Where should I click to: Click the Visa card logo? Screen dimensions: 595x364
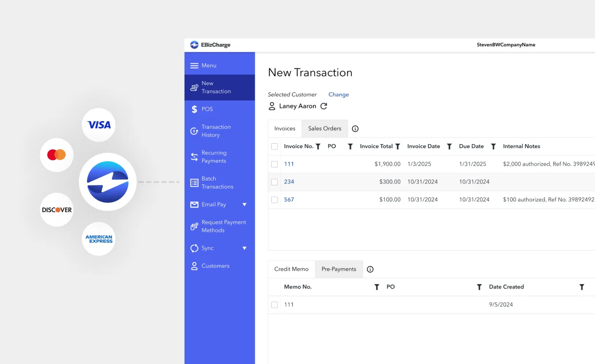click(x=99, y=125)
